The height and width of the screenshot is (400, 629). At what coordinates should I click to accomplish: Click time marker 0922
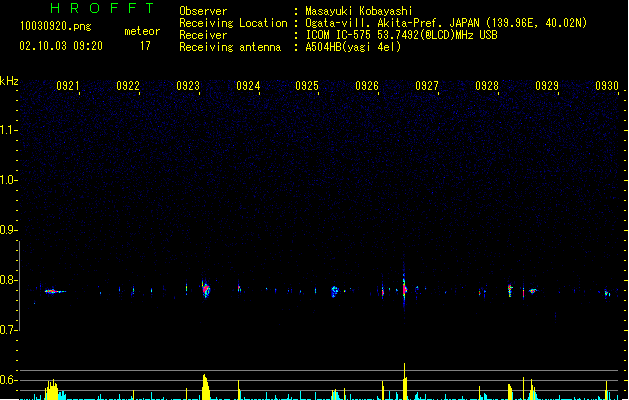coord(128,86)
